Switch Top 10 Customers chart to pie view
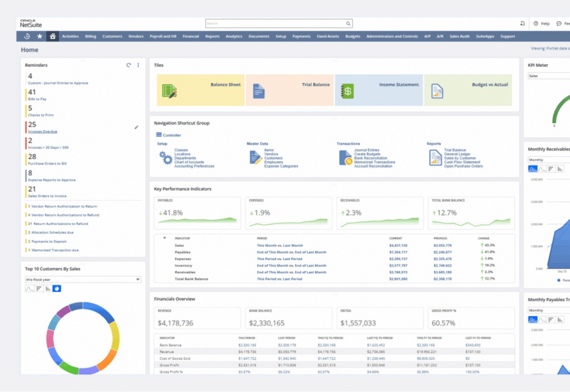 coord(57,288)
